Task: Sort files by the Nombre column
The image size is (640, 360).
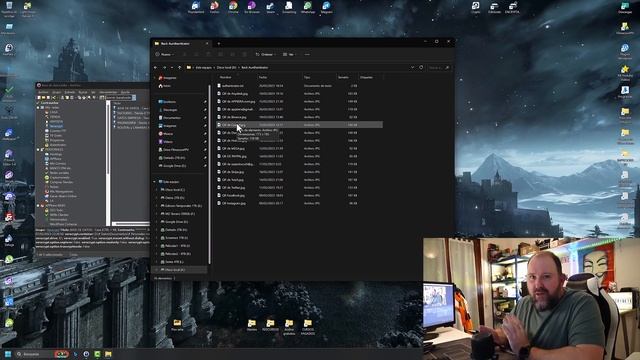Action: [226, 77]
